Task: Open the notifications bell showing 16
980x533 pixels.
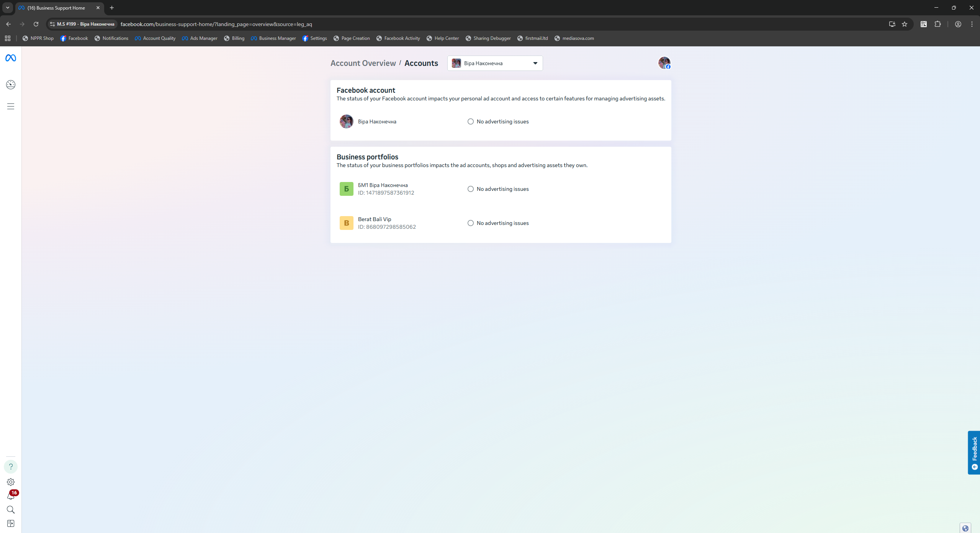Action: pos(11,496)
